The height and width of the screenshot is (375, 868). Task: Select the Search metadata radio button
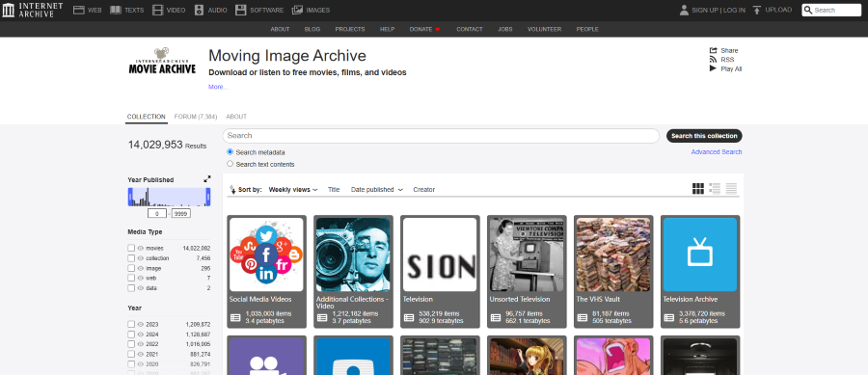(231, 152)
